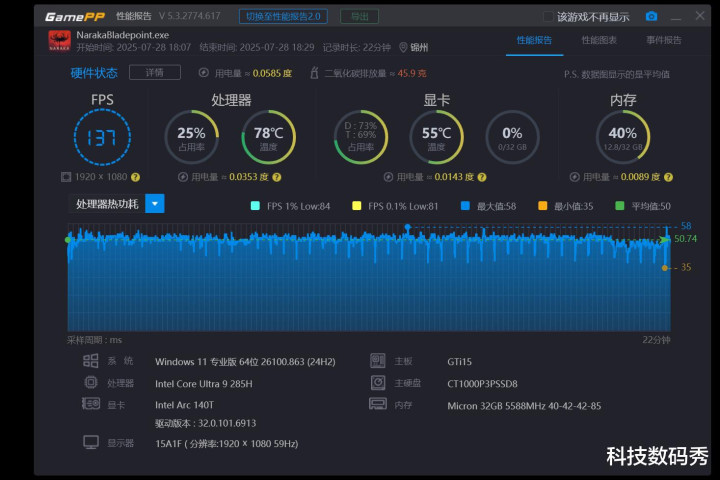Check the 该游戏不再显示 checkbox
The width and height of the screenshot is (720, 480).
[x=548, y=16]
